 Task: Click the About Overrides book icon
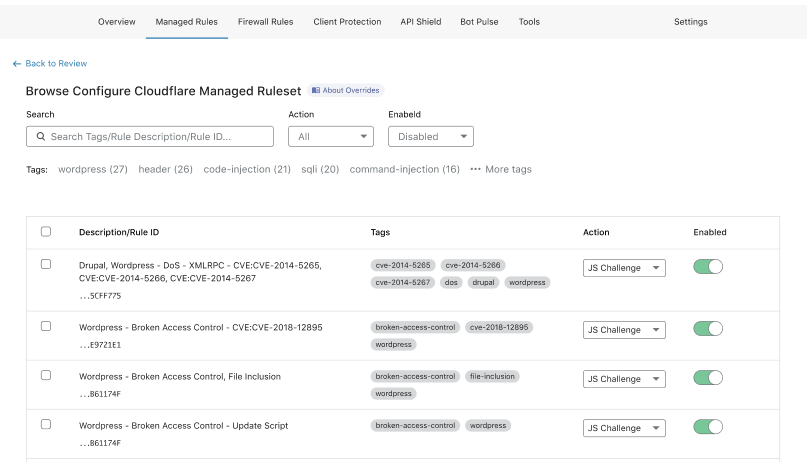315,90
